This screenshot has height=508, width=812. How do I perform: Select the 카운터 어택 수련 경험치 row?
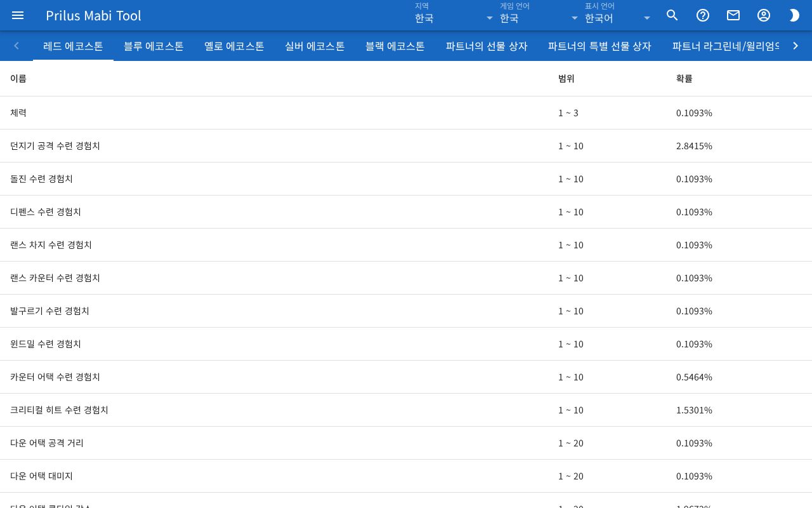[406, 377]
